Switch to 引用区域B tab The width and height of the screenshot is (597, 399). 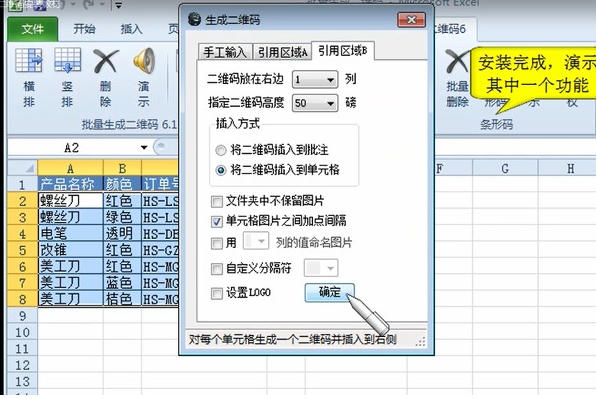(x=343, y=51)
